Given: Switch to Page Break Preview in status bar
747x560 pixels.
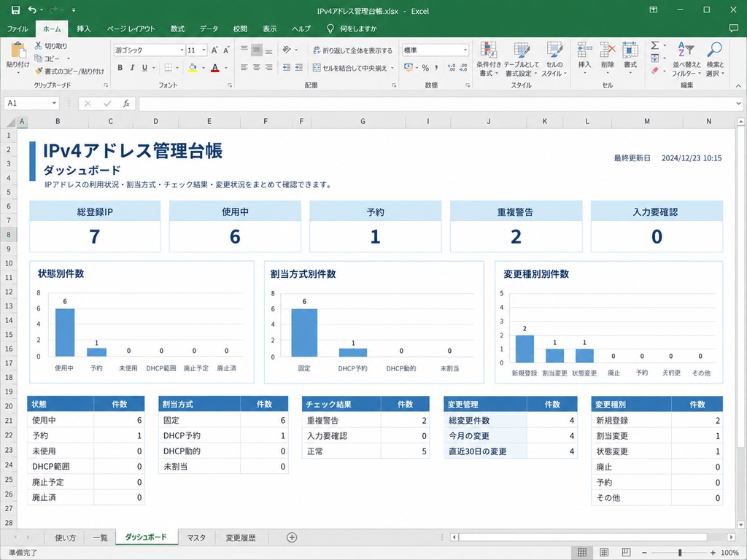Looking at the screenshot, I should 626,553.
